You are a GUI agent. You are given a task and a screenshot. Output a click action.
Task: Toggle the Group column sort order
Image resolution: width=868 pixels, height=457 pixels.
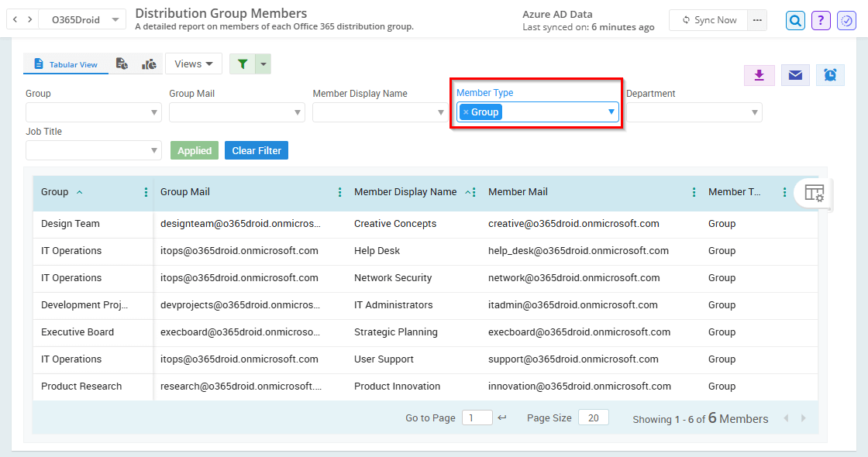81,192
